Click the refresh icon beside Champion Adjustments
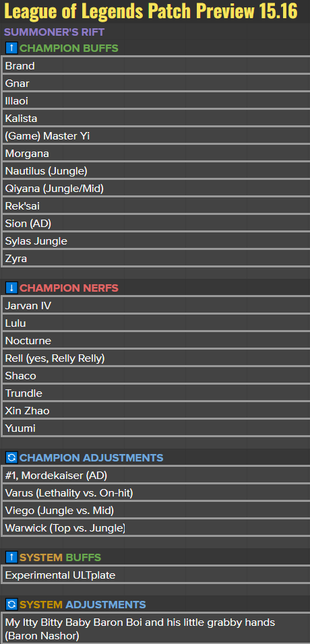Viewport: 310px width, 644px height. point(11,457)
